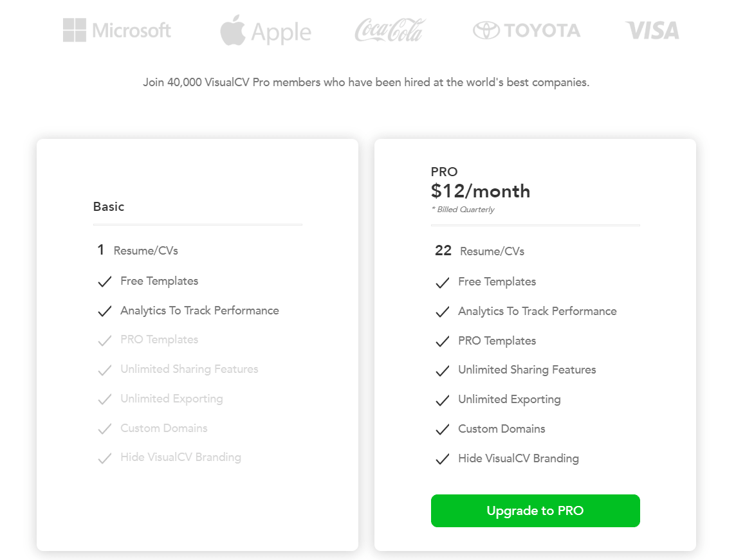
Task: Click the $12/month price text
Action: tap(480, 191)
